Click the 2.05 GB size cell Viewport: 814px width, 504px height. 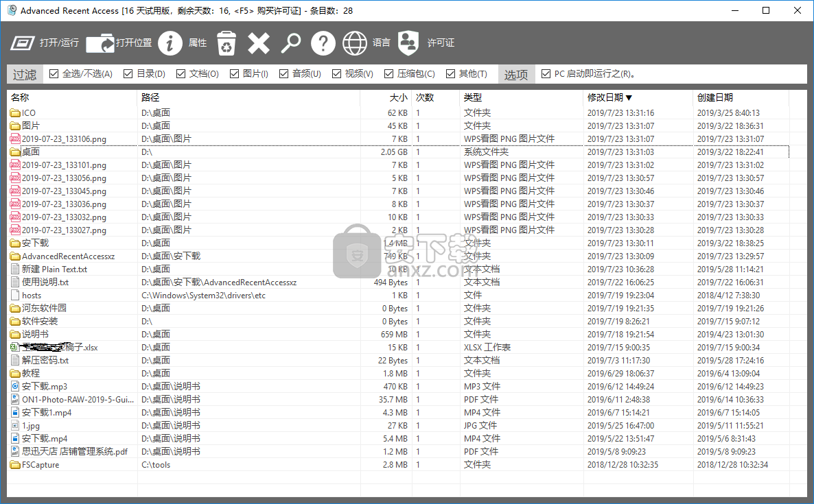tap(394, 152)
